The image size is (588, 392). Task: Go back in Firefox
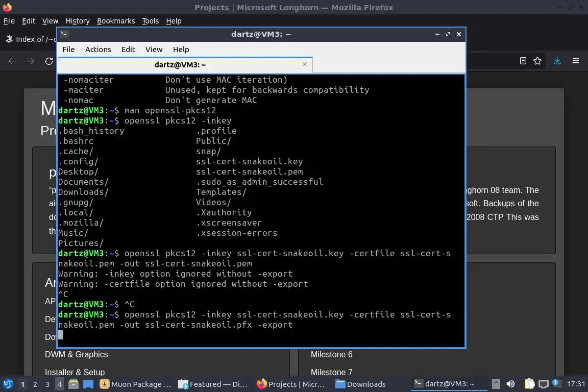[12, 61]
